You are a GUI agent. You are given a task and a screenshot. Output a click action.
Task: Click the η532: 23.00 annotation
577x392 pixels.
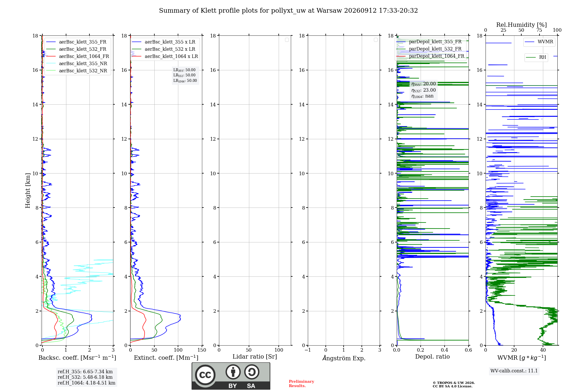[x=424, y=90]
